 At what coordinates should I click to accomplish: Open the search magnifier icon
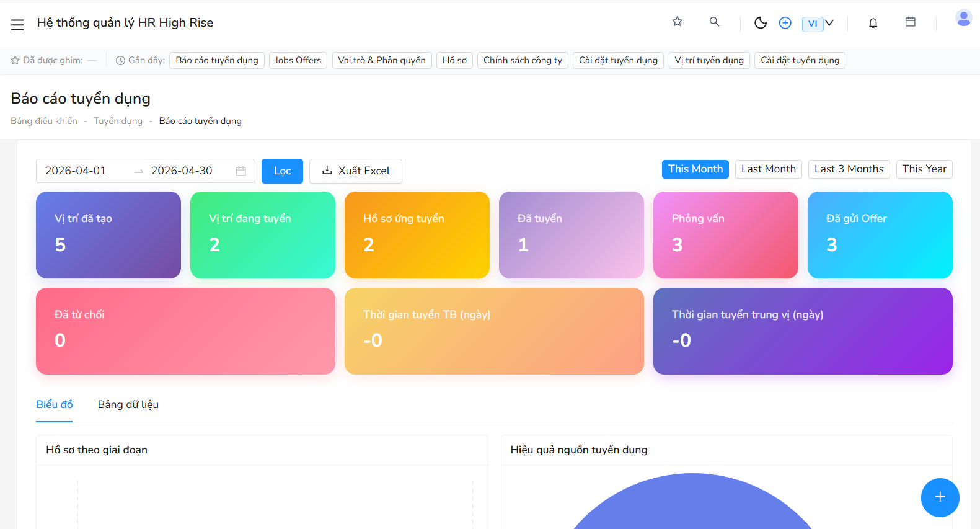[x=715, y=22]
